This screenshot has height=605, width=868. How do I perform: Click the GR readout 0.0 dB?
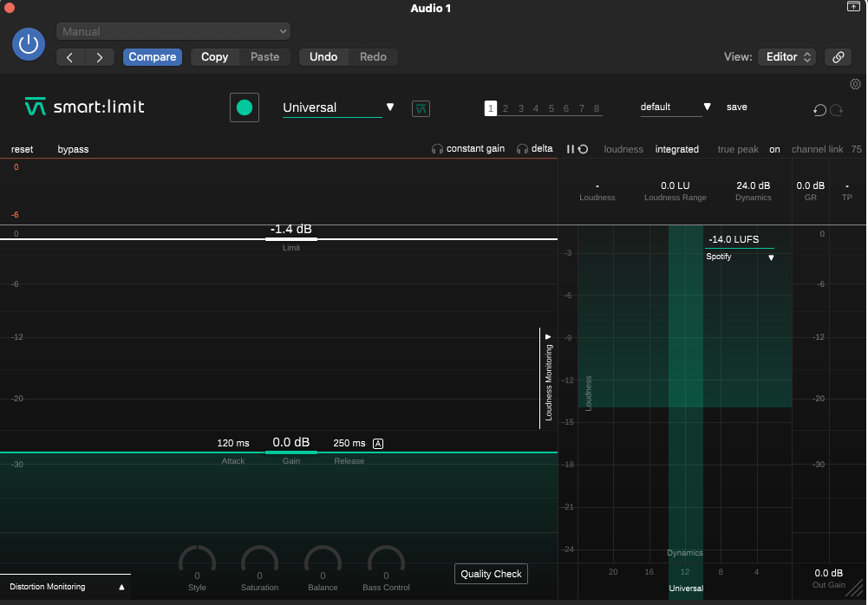pos(811,185)
